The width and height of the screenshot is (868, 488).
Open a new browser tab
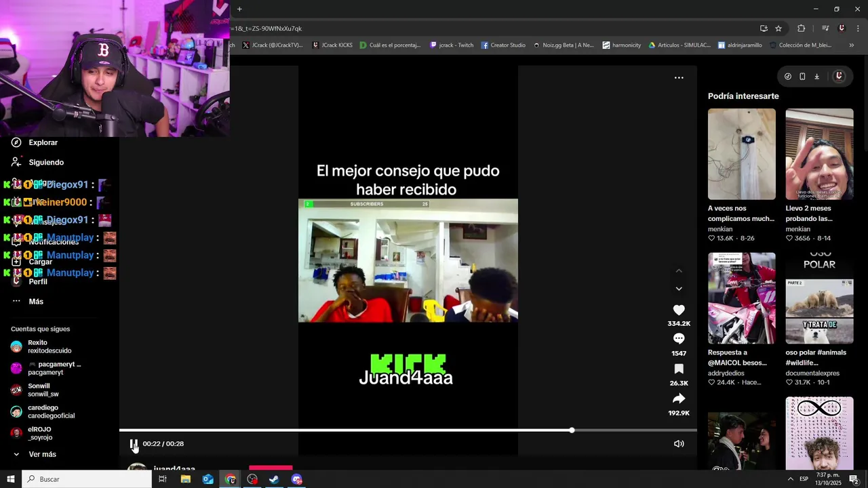click(239, 9)
